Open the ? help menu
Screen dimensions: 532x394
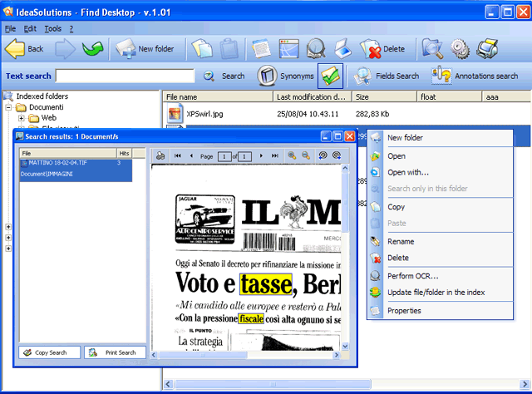(x=71, y=29)
